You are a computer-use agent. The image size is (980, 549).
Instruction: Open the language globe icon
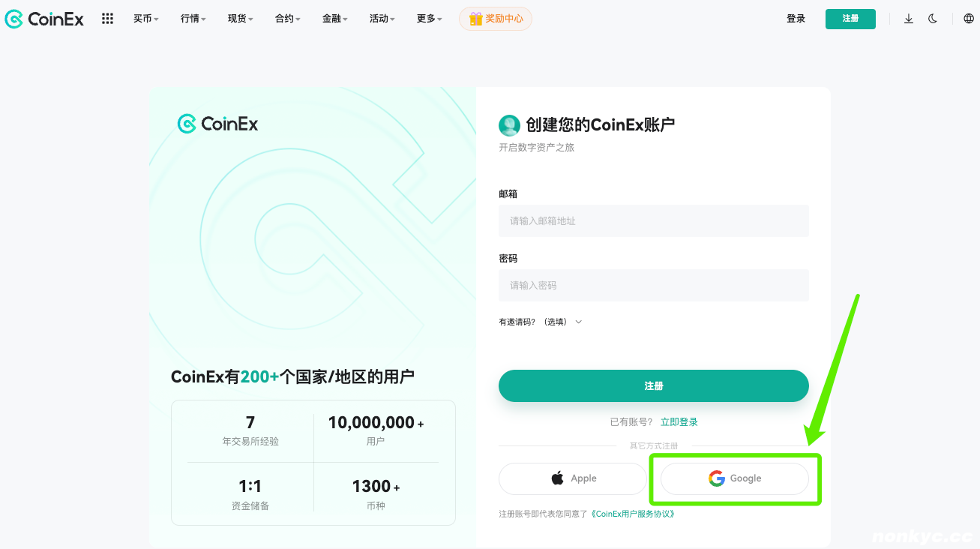(x=969, y=19)
